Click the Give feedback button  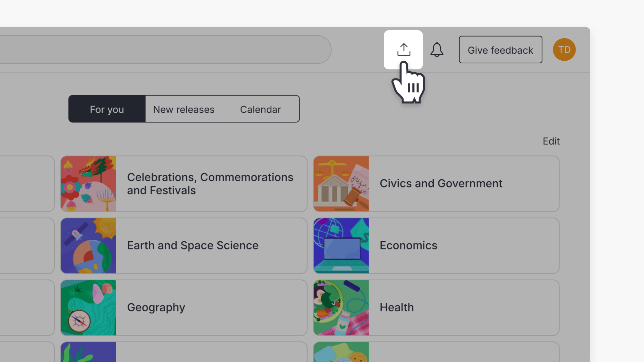pos(500,50)
